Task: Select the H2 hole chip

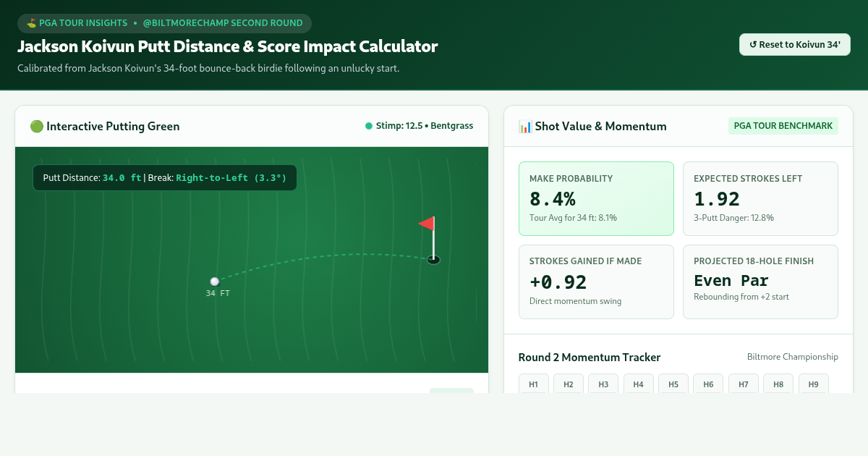Action: [x=569, y=384]
